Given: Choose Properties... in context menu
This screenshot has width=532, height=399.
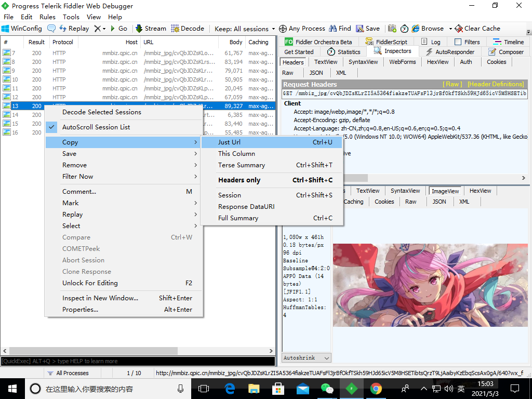Looking at the screenshot, I should pyautogui.click(x=124, y=310).
